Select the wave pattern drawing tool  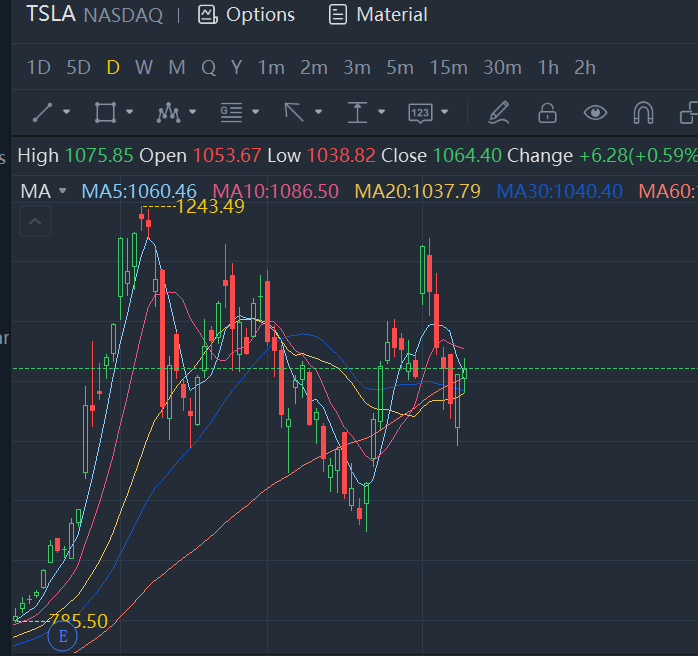tap(168, 113)
